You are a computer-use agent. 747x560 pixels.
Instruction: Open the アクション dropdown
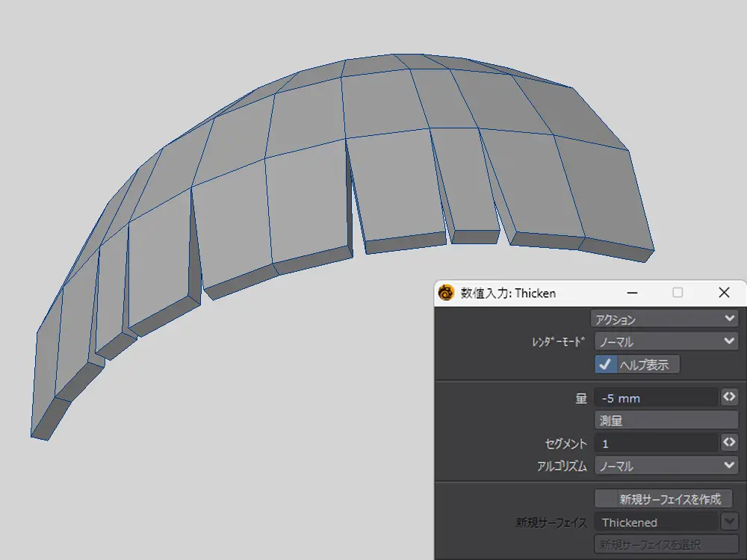pyautogui.click(x=665, y=319)
